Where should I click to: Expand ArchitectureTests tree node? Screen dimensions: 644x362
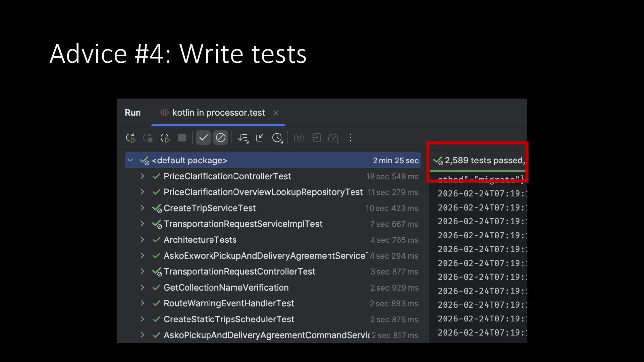(x=142, y=240)
